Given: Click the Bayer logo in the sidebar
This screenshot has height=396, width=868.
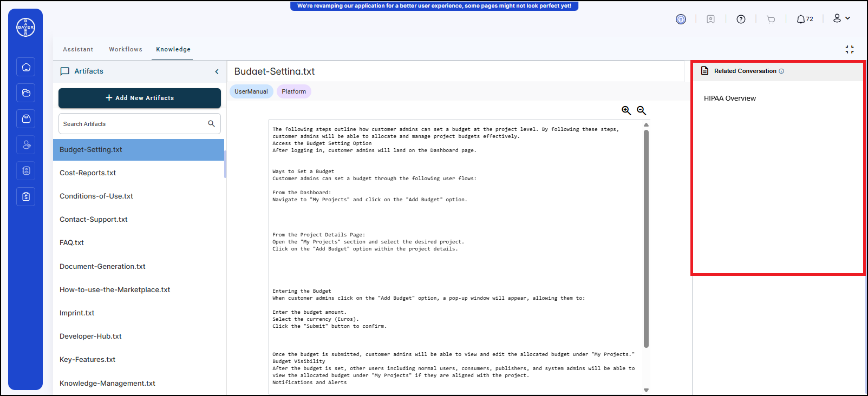Looking at the screenshot, I should (25, 27).
